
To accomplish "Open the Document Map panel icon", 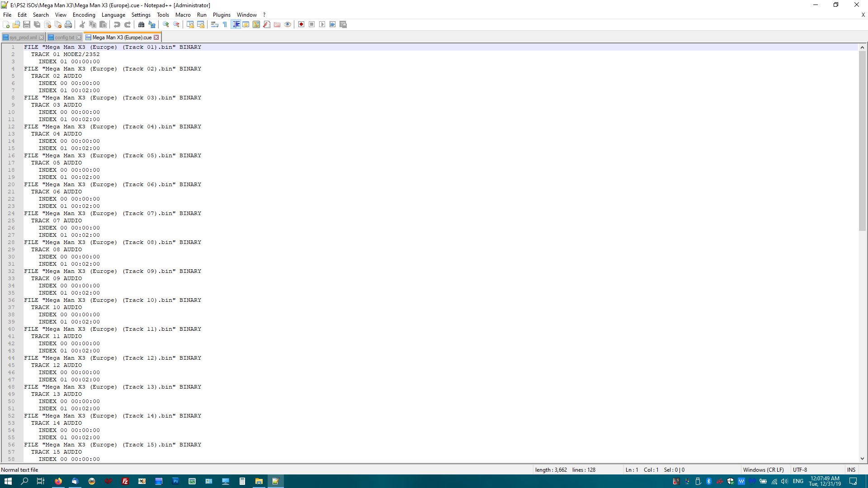I will 256,24.
